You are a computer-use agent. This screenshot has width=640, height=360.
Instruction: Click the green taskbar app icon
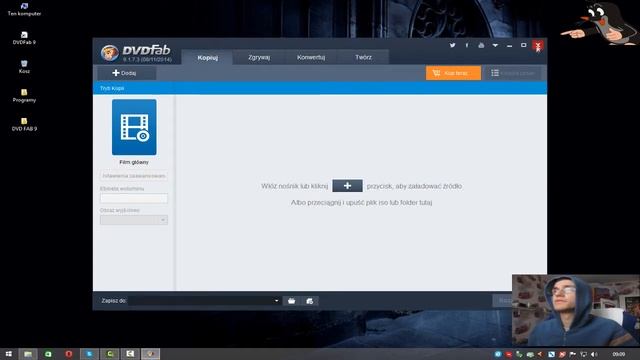coord(48,354)
